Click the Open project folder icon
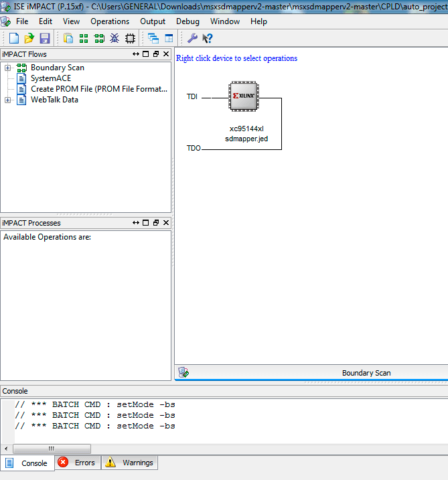 click(29, 38)
